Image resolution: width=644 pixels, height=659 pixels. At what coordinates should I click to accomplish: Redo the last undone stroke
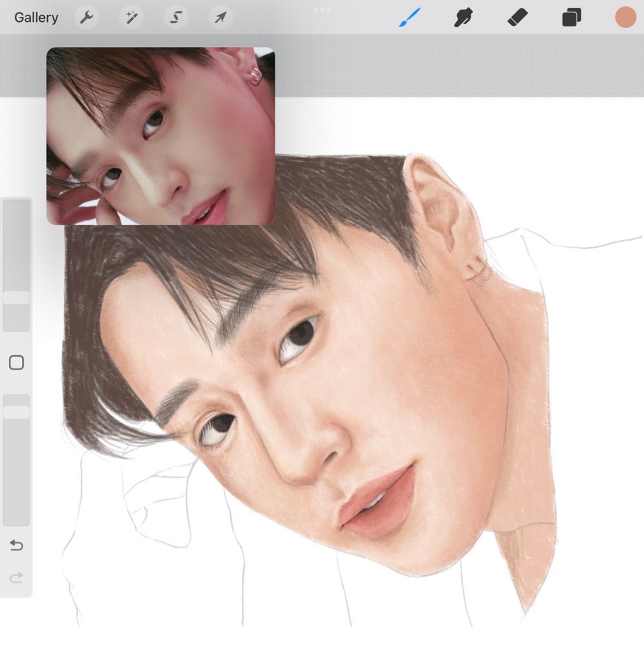(16, 578)
